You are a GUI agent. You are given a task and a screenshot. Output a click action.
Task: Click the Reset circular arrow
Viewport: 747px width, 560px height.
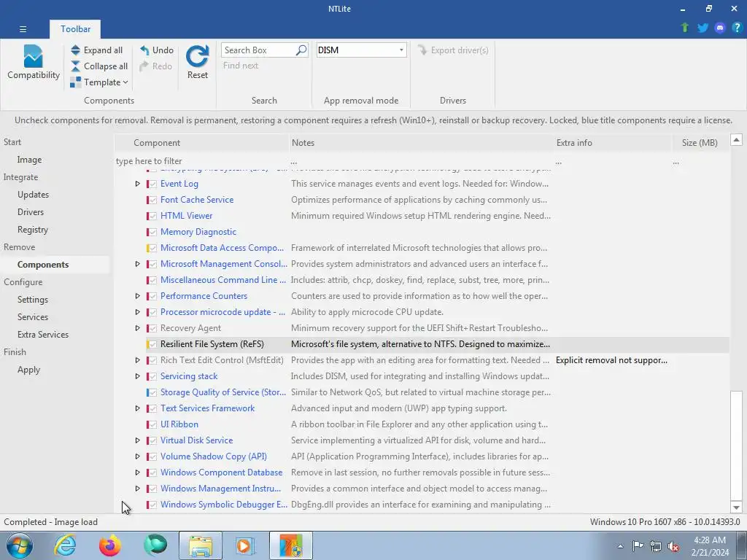[197, 56]
